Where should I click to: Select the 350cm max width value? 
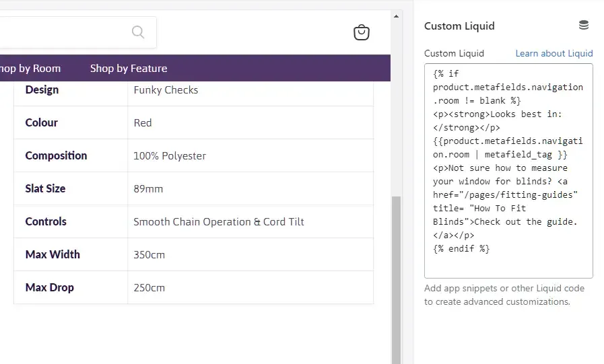click(x=149, y=255)
